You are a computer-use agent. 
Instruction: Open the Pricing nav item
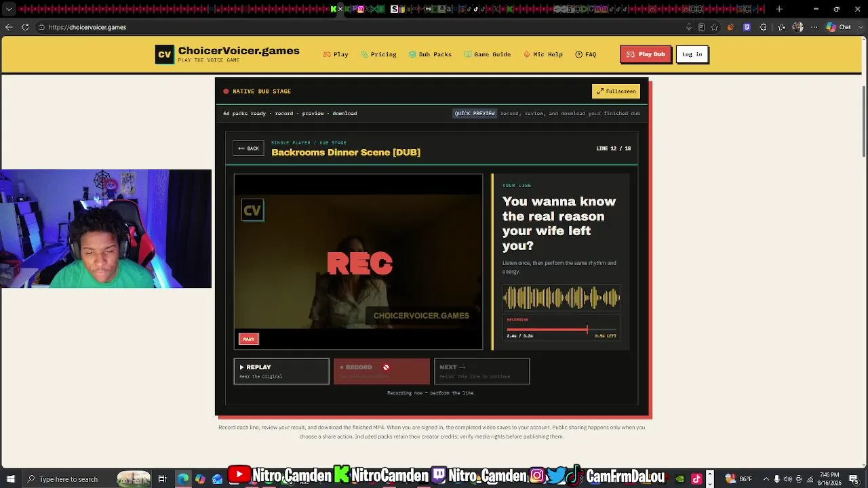tap(378, 54)
